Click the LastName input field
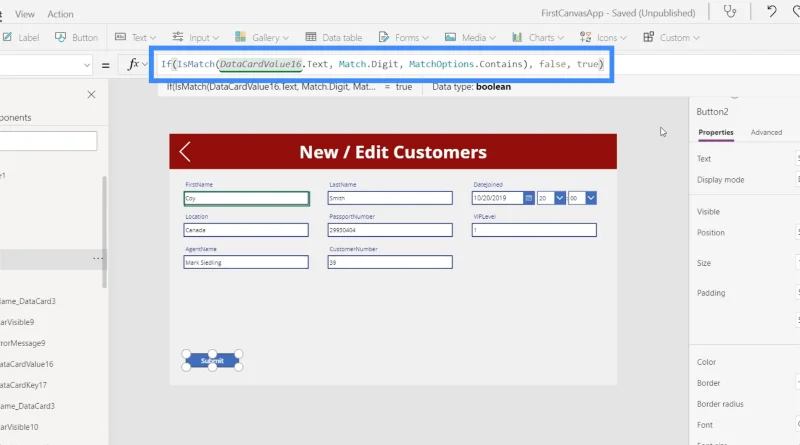Image resolution: width=800 pixels, height=445 pixels. [x=390, y=198]
